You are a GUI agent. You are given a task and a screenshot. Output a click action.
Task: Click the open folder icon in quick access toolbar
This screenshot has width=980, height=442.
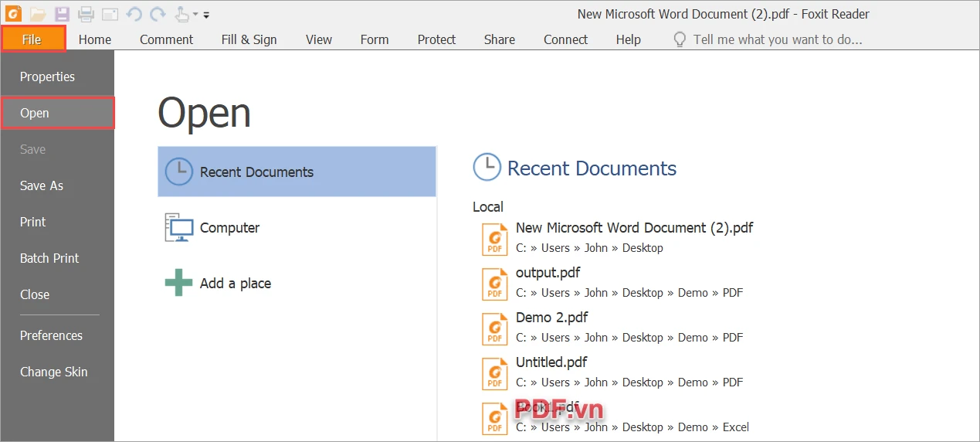click(38, 14)
